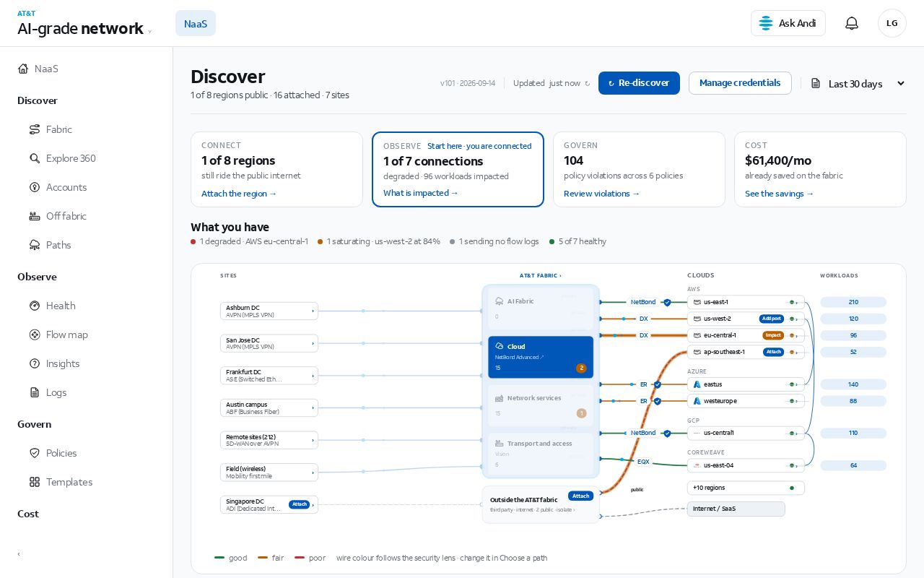Open the Paths sidebar icon
Image resolution: width=924 pixels, height=578 pixels.
point(35,245)
